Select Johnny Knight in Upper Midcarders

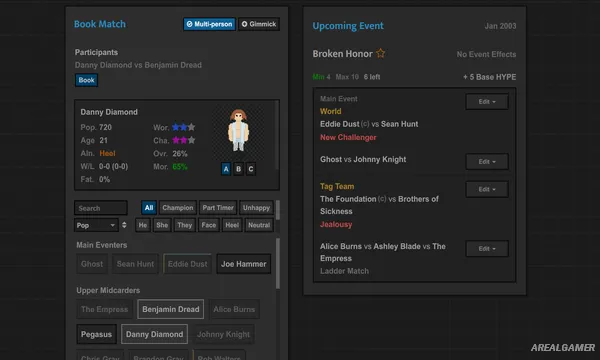click(223, 334)
